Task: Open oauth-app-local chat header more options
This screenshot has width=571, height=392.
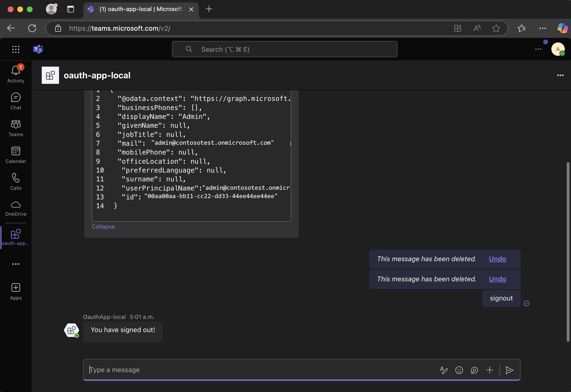Action: tap(560, 75)
